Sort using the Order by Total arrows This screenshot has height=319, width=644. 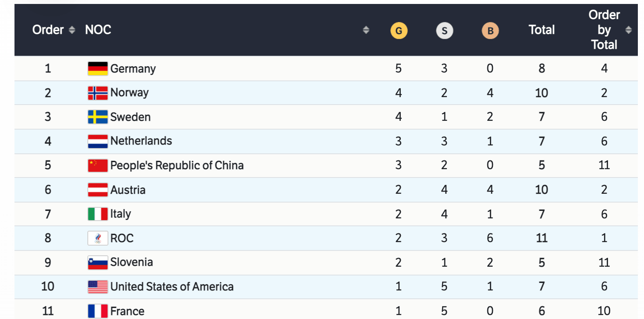tap(629, 30)
